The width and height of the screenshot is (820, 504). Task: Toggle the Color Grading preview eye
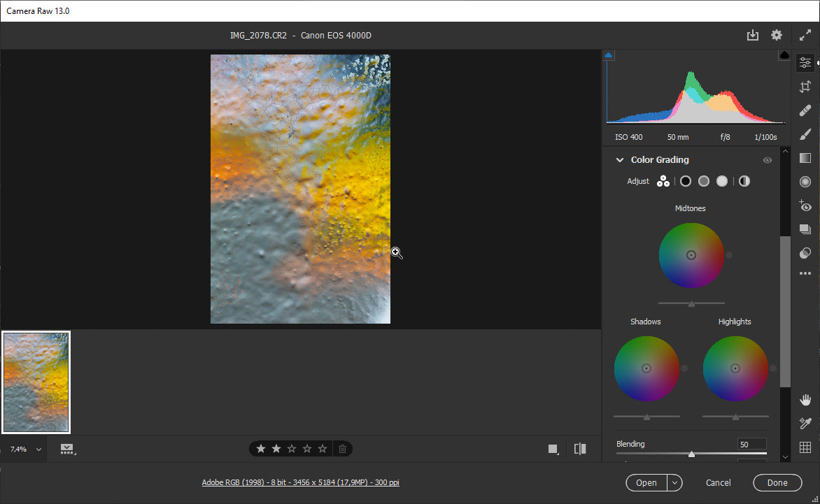[768, 160]
